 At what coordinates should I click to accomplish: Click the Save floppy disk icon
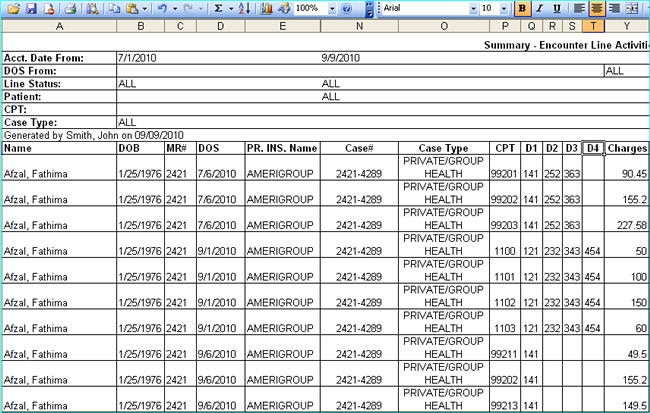click(x=30, y=8)
